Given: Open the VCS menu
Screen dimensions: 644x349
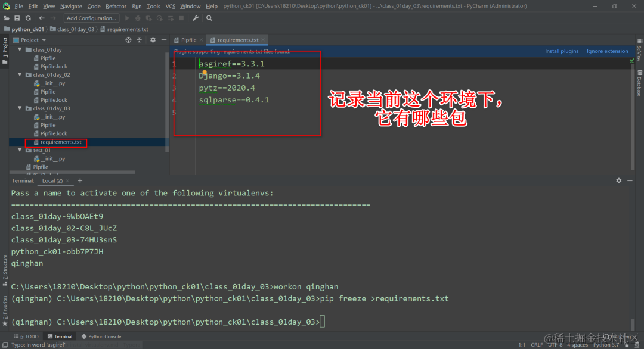Looking at the screenshot, I should [x=170, y=6].
